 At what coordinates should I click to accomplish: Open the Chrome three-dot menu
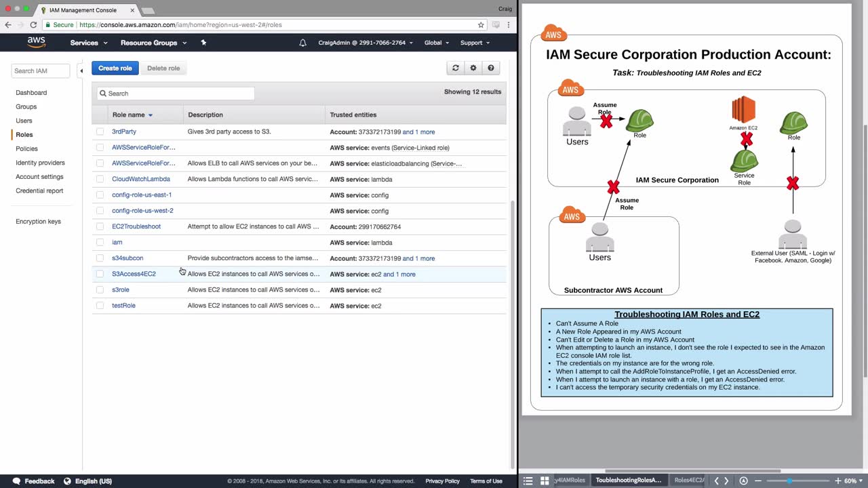click(x=509, y=25)
